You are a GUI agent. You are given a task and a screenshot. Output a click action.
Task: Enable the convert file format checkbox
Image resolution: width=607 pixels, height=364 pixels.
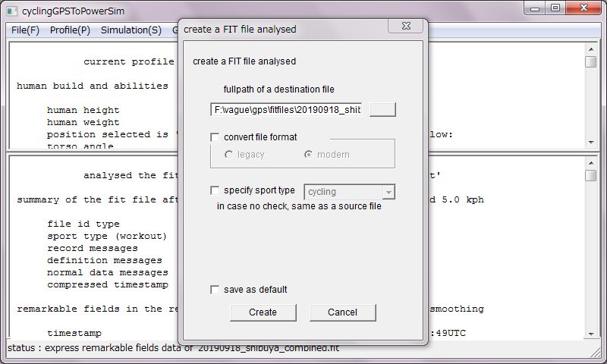tap(215, 137)
